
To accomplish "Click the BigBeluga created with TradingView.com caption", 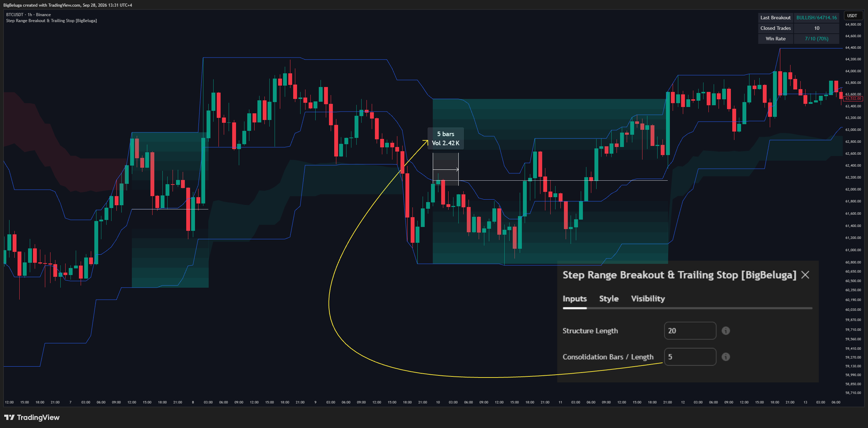I will (68, 5).
